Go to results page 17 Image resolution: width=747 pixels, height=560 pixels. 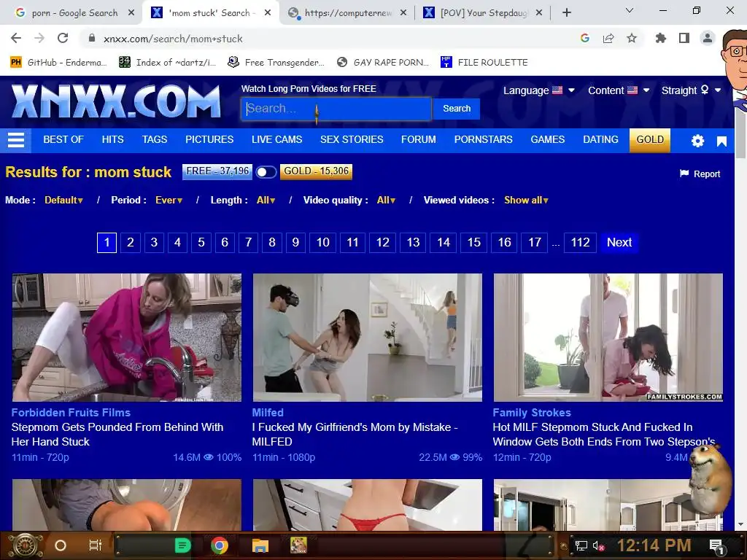(x=535, y=242)
